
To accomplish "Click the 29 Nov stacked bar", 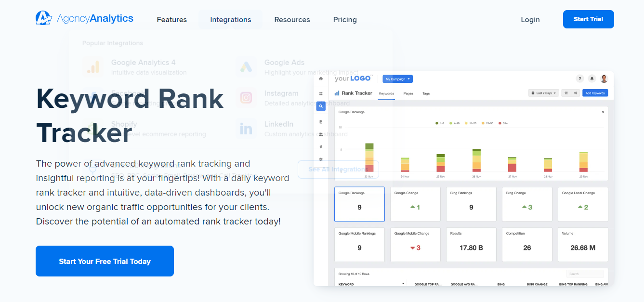I will click(583, 162).
